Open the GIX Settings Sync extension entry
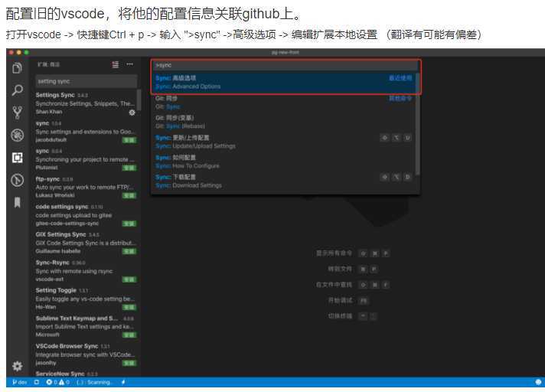Viewport: 545px width, 392px height. [x=86, y=243]
